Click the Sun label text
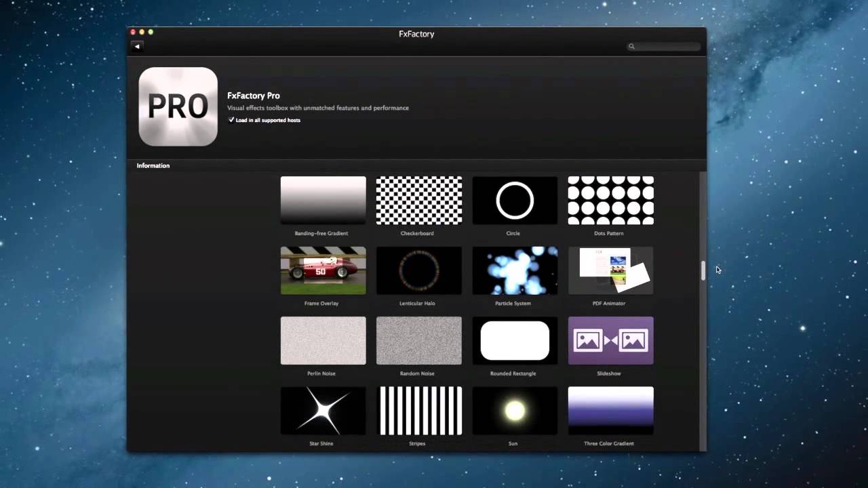Image resolution: width=868 pixels, height=488 pixels. pyautogui.click(x=513, y=444)
